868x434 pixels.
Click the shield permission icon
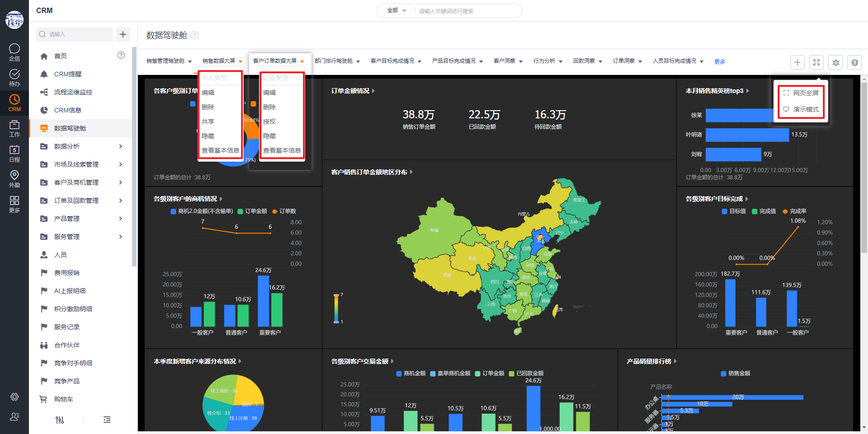click(x=854, y=62)
